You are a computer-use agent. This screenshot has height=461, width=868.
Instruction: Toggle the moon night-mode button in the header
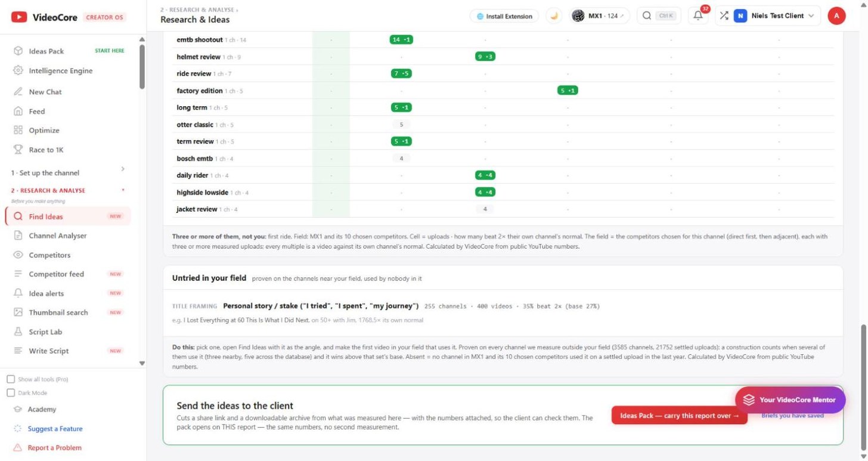click(554, 16)
